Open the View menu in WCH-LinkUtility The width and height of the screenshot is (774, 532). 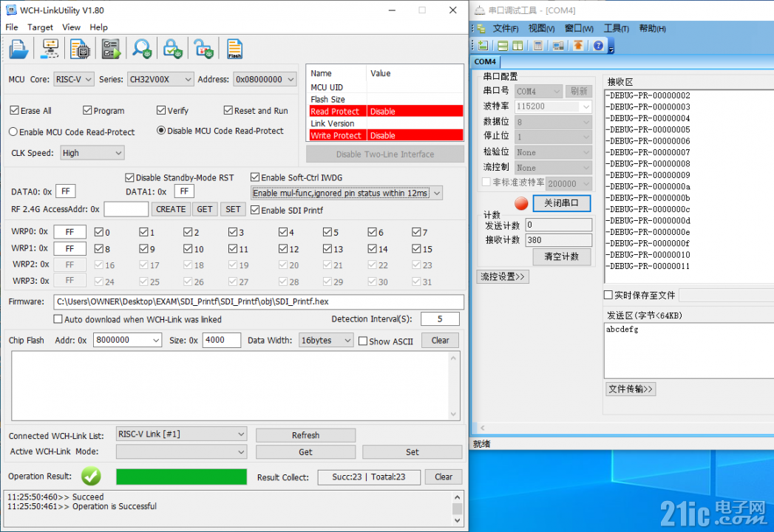71,27
